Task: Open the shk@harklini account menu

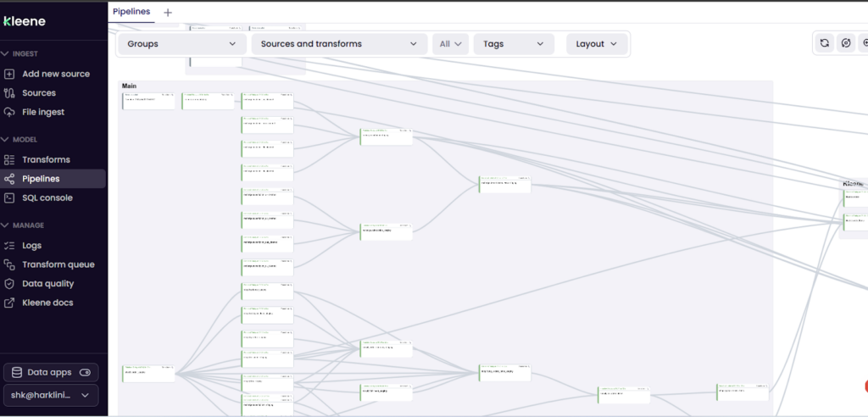Action: (51, 395)
